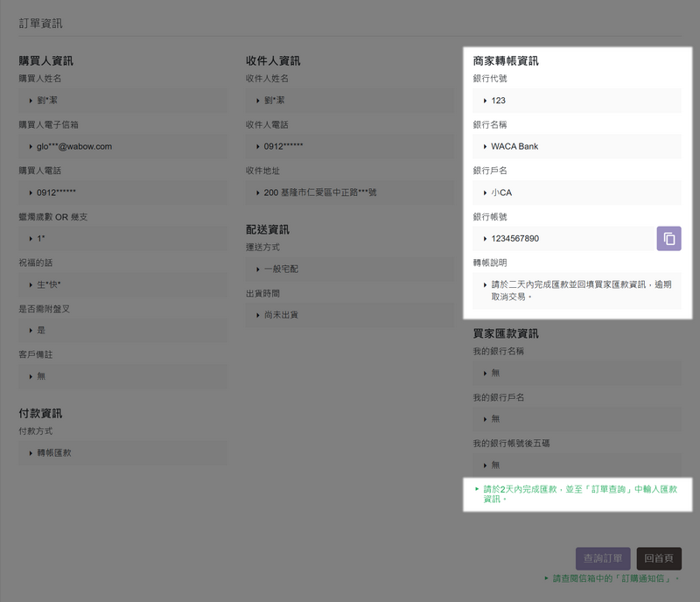Click the WACA Bank name field
Viewport: 700px width, 602px height.
tap(577, 146)
